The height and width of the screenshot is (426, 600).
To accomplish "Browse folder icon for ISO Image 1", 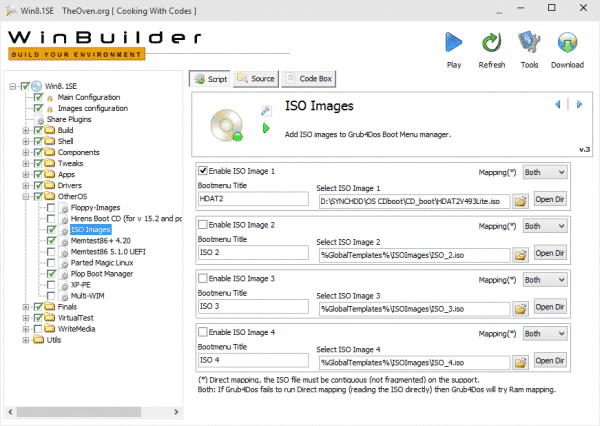I will [520, 201].
